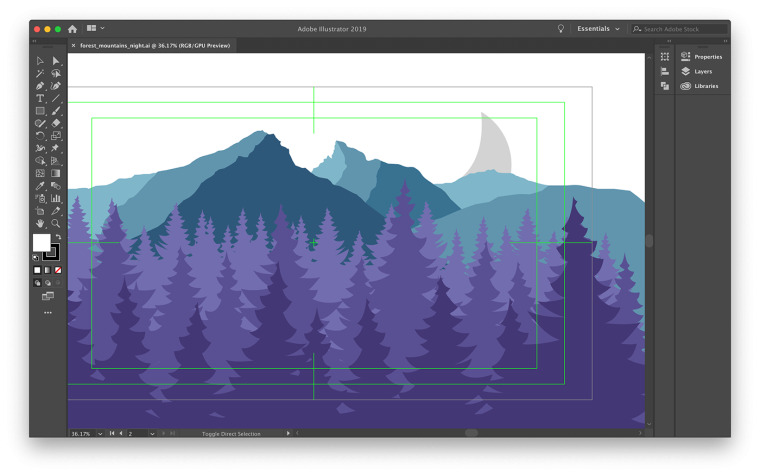Open the arrange documents layout dropdown
The width and height of the screenshot is (760, 476).
click(96, 29)
